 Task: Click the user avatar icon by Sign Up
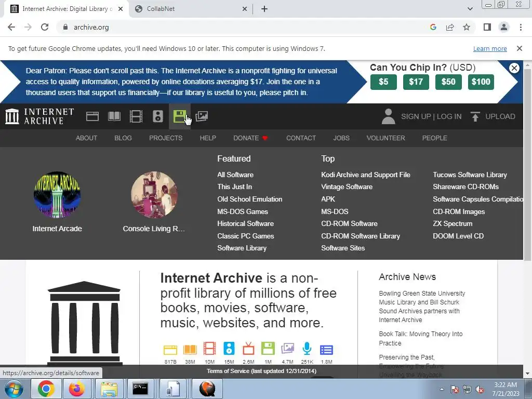[x=388, y=116]
